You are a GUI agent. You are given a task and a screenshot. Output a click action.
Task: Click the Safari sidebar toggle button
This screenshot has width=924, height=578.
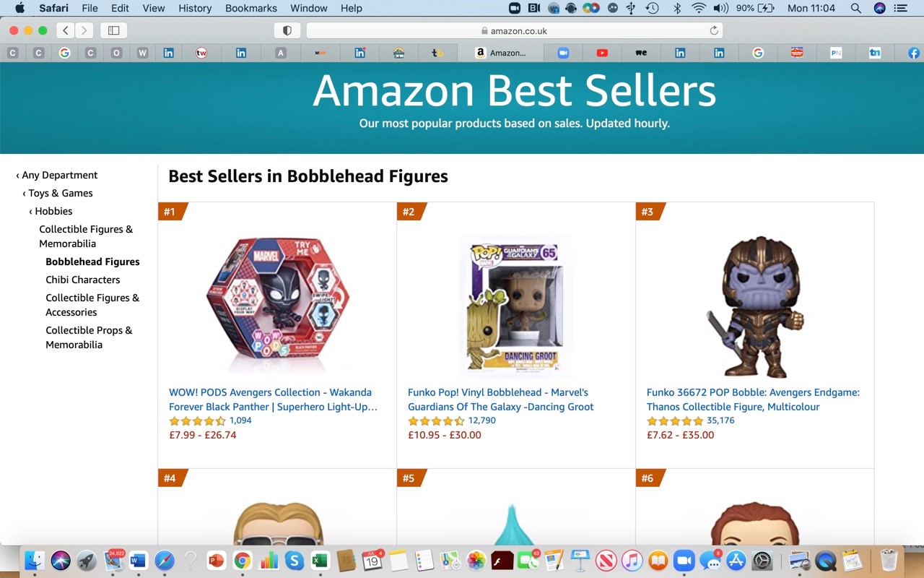[113, 30]
